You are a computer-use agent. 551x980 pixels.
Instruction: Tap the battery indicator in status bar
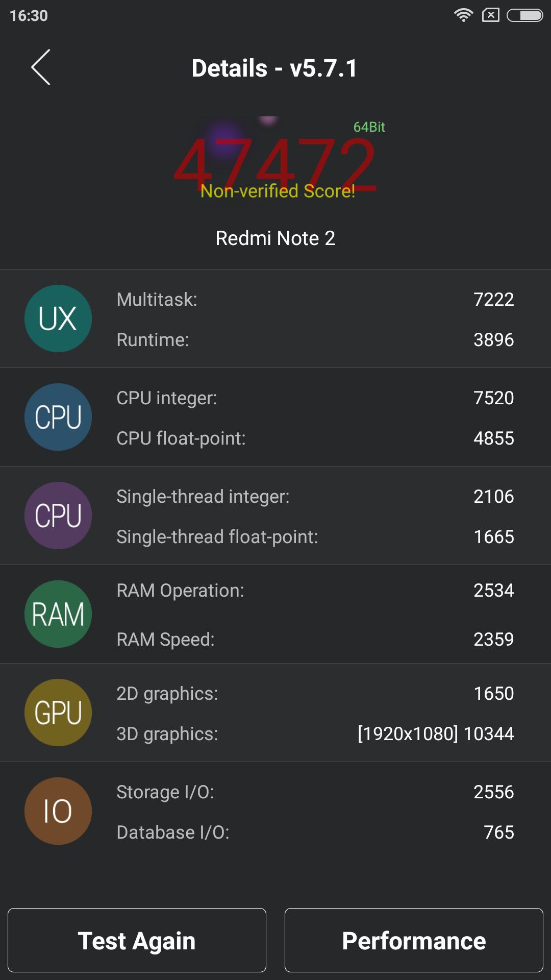point(525,15)
